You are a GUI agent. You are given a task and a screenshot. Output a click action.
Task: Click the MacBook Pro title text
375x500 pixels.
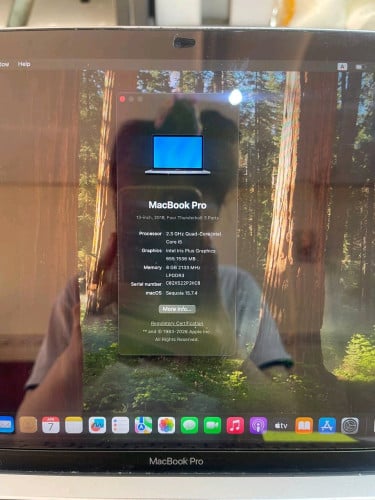click(x=177, y=205)
